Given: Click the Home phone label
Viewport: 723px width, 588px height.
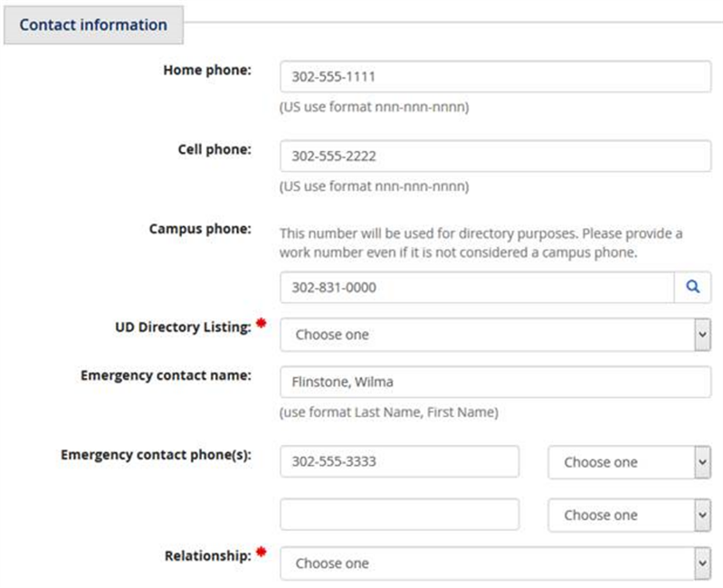Looking at the screenshot, I should click(x=207, y=70).
